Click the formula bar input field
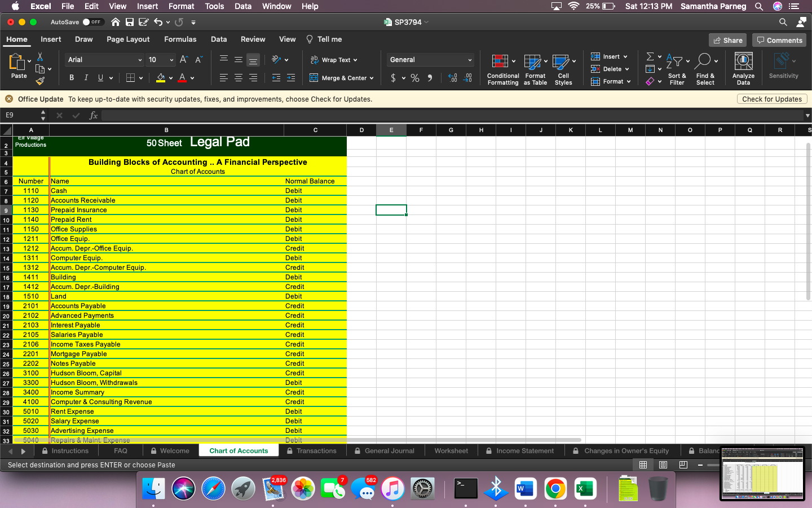 click(451, 115)
